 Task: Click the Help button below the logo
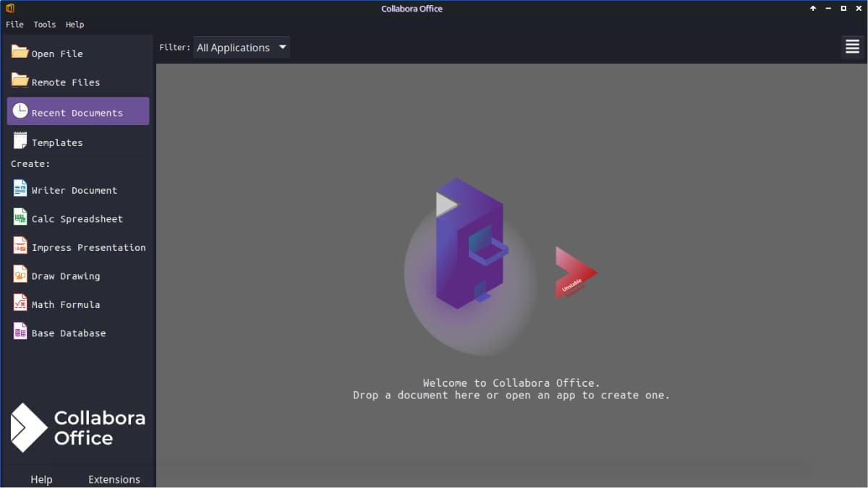pos(41,479)
